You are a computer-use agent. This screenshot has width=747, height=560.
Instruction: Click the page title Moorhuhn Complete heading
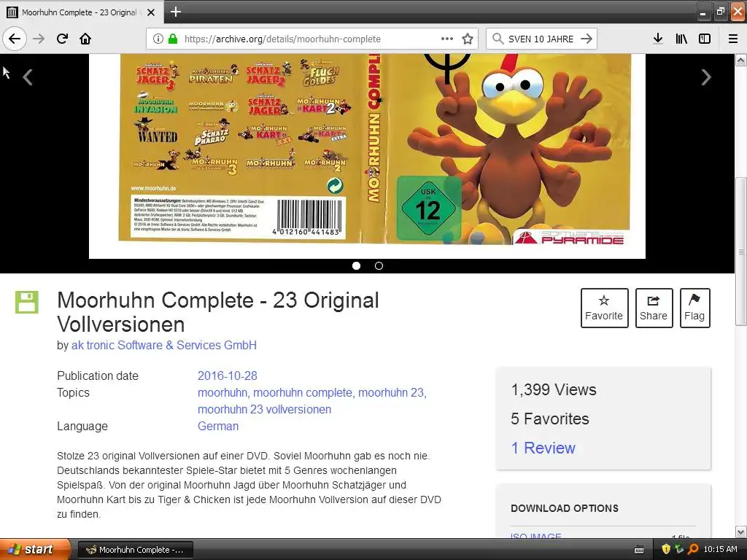(217, 312)
